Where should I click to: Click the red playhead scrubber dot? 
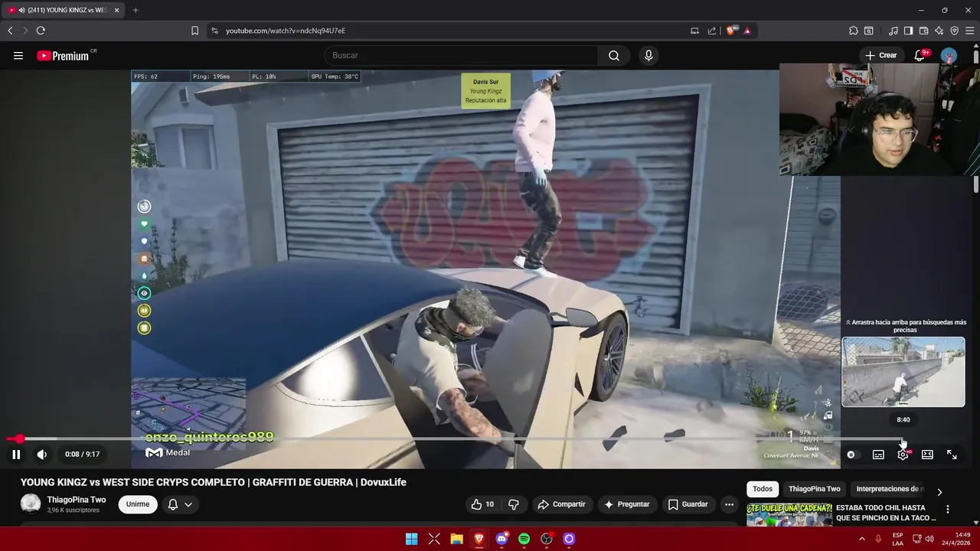point(20,439)
